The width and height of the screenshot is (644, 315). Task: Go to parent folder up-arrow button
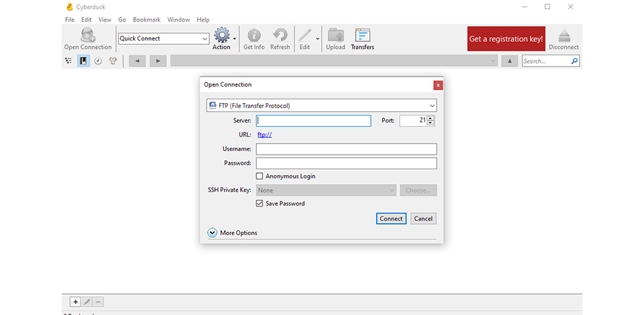click(510, 61)
